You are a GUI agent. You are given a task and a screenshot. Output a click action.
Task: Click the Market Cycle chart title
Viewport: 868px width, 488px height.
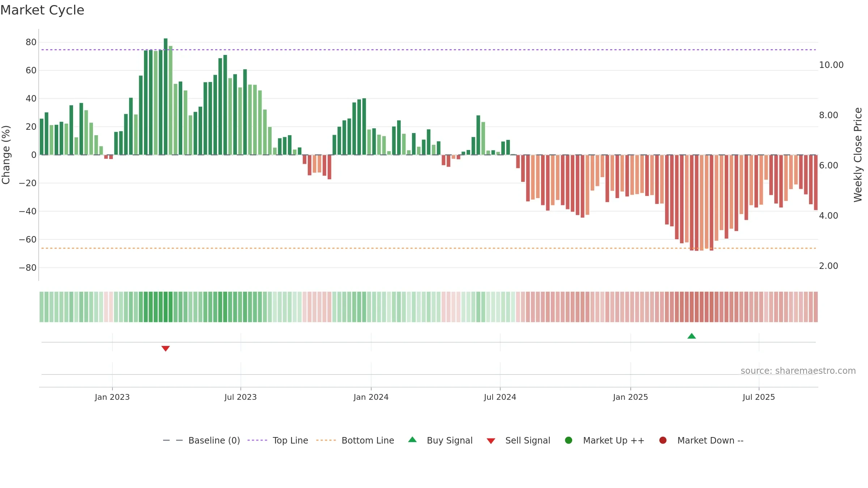pyautogui.click(x=42, y=10)
